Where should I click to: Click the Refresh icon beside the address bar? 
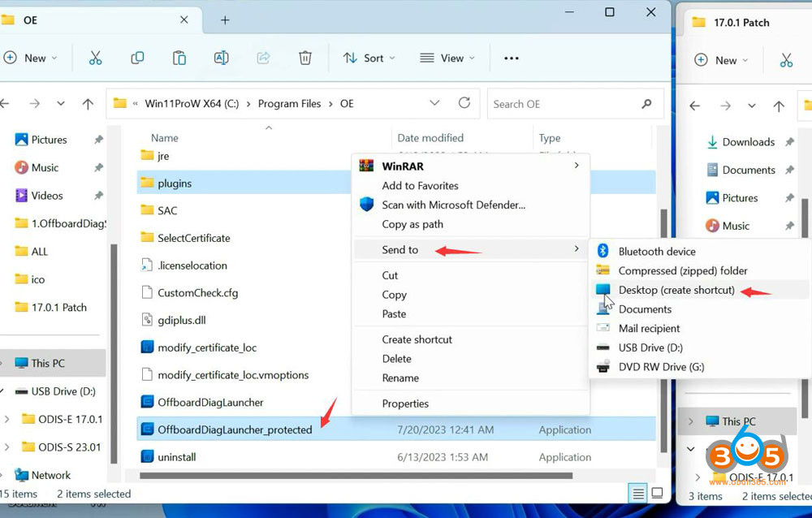click(x=464, y=103)
